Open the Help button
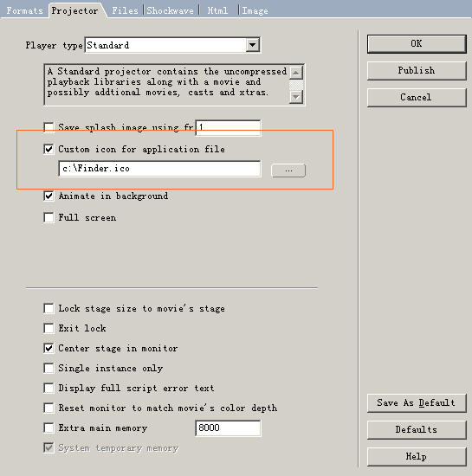The image size is (472, 476). 417,457
